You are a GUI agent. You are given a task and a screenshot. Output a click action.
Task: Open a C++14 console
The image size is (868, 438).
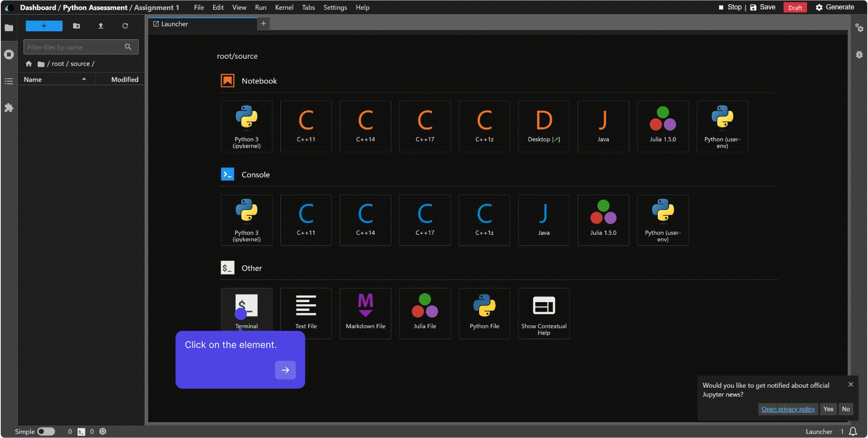(365, 220)
